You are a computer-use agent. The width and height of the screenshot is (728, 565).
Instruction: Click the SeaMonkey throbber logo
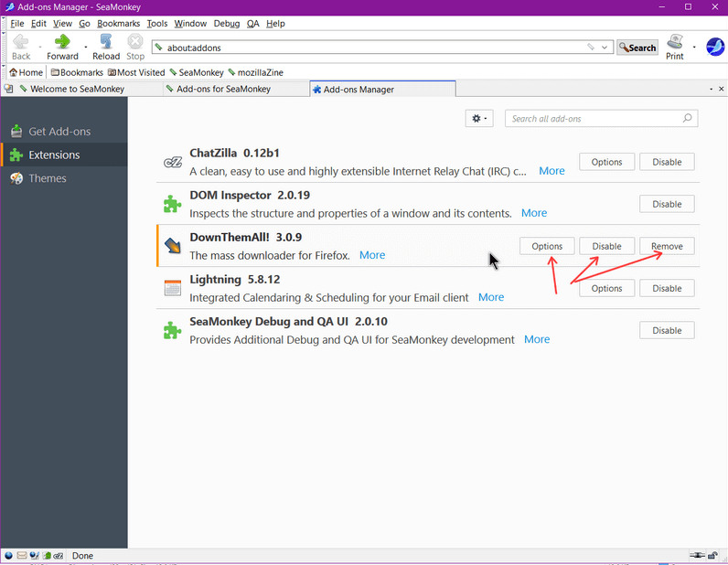[x=715, y=47]
